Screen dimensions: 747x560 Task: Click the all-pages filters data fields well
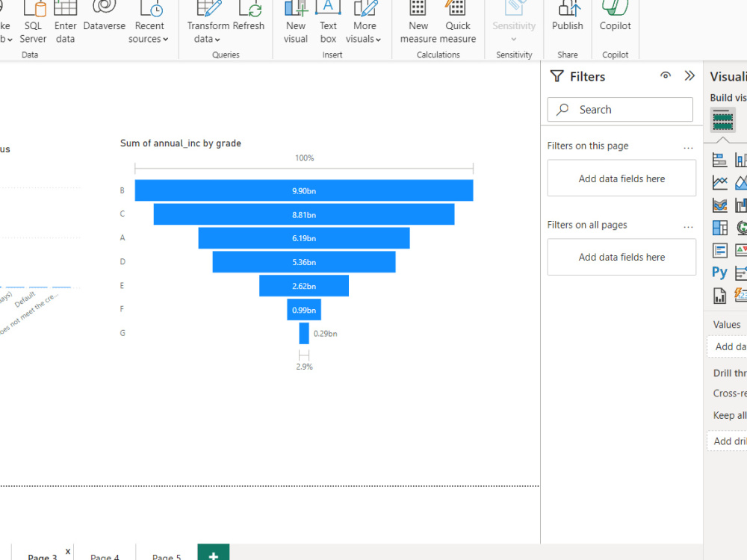coord(622,257)
